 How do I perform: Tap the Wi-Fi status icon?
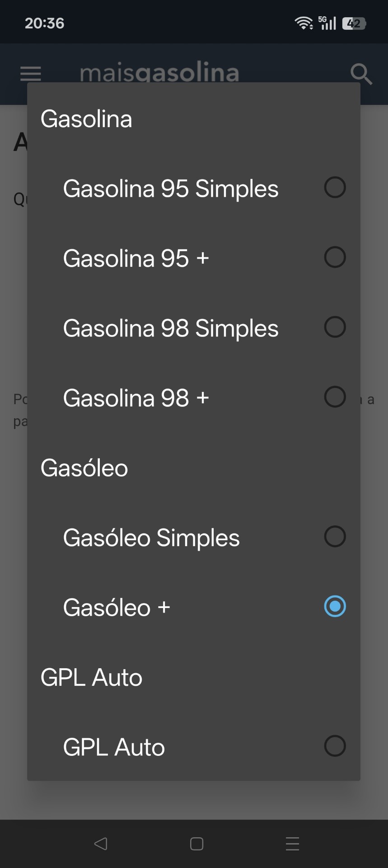pyautogui.click(x=304, y=23)
